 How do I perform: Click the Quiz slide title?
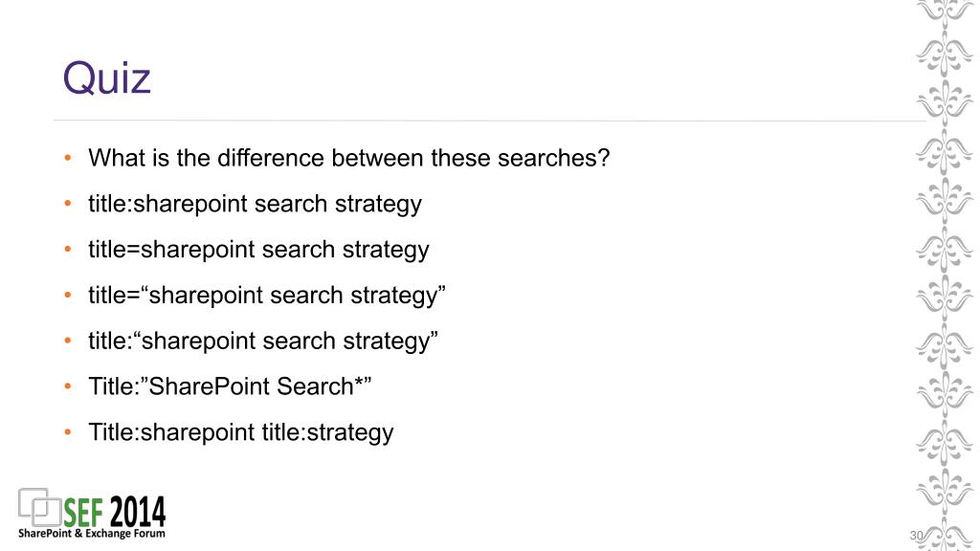pos(107,78)
